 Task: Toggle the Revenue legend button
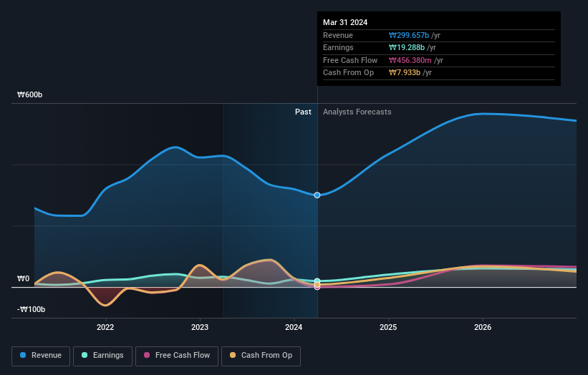(41, 356)
